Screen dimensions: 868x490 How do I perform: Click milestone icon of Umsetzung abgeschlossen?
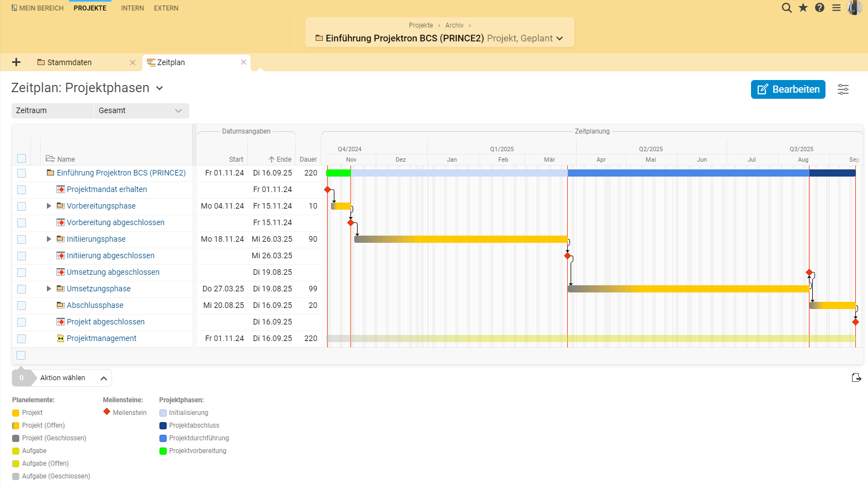61,272
